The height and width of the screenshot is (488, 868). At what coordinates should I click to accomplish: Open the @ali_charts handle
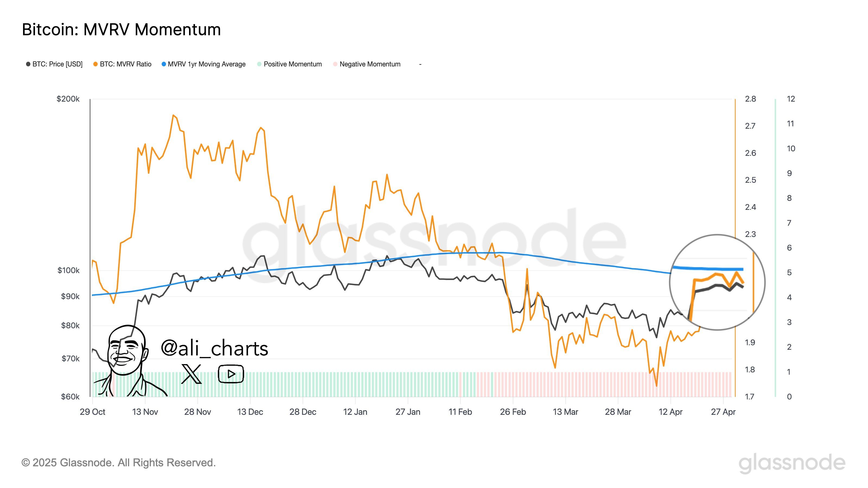(215, 348)
